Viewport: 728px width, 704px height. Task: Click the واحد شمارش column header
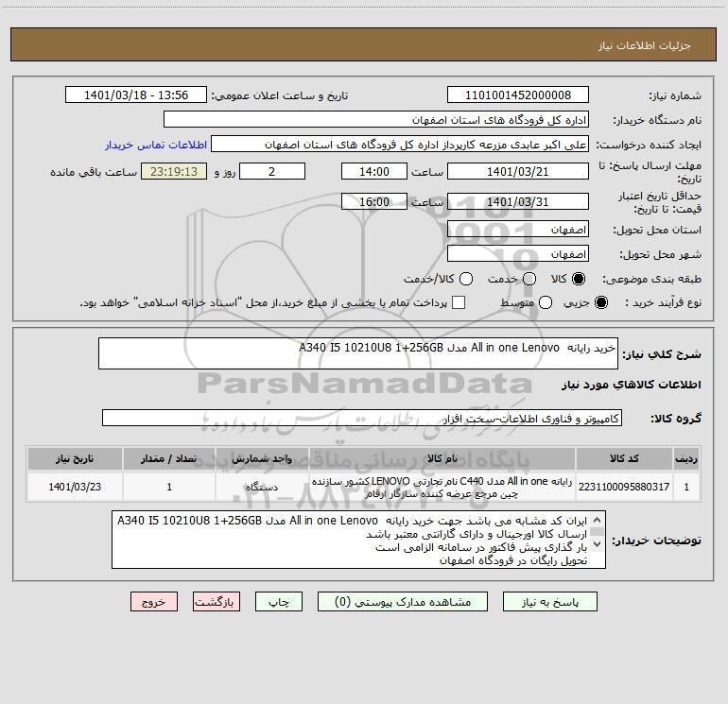(x=262, y=458)
